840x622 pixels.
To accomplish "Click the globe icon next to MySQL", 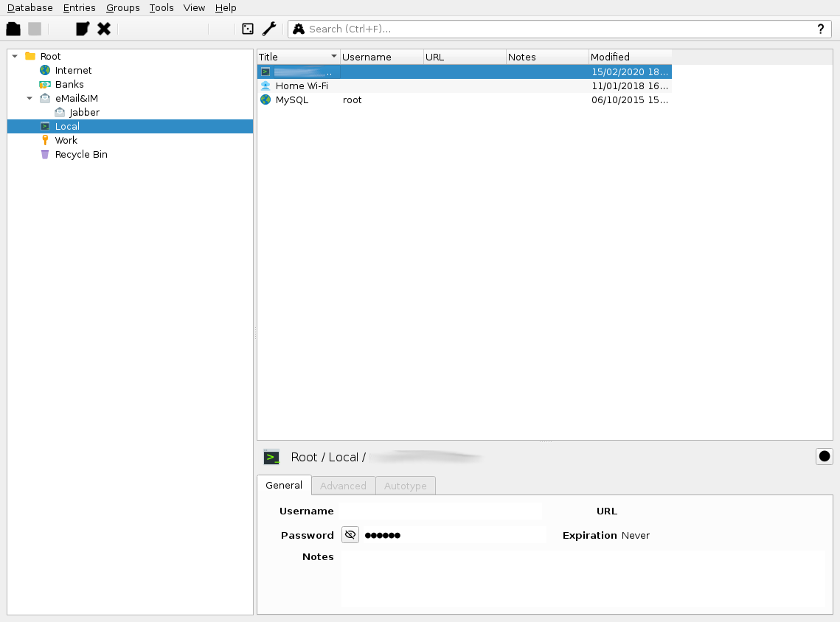I will (265, 99).
